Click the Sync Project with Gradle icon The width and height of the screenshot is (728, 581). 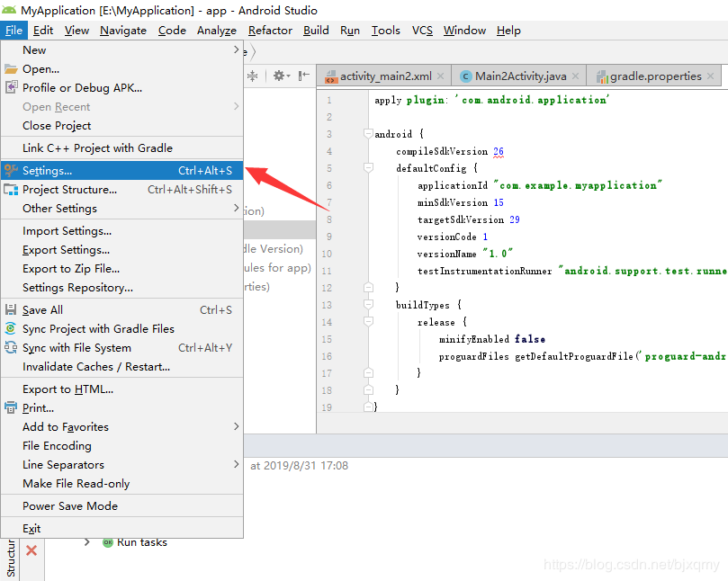point(11,328)
